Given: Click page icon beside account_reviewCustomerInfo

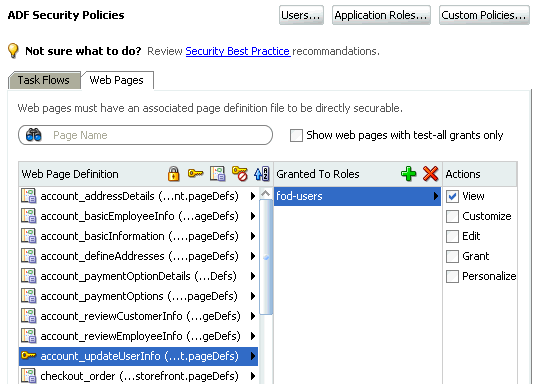Looking at the screenshot, I should point(28,316).
